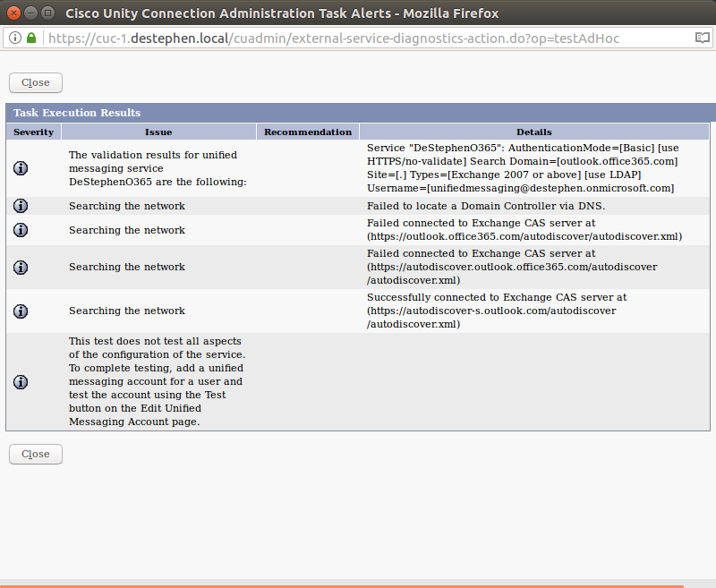Click the info icon beside the 'This test does not test all aspects' note
This screenshot has width=716, height=588.
click(21, 381)
